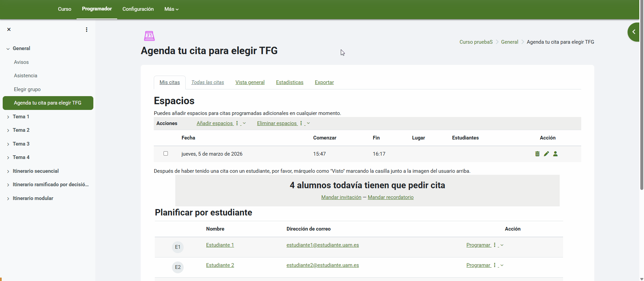Open the Configuración navigation tab
The image size is (644, 281).
tap(138, 9)
